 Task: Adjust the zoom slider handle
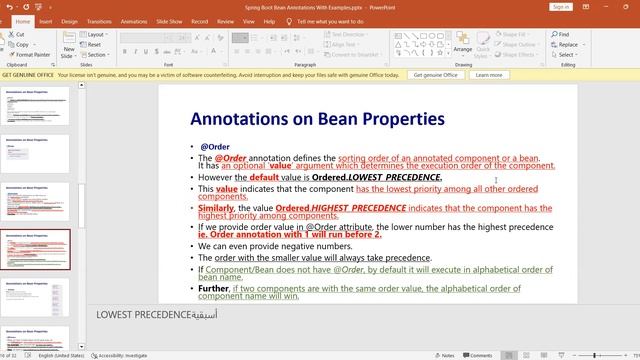[594, 356]
